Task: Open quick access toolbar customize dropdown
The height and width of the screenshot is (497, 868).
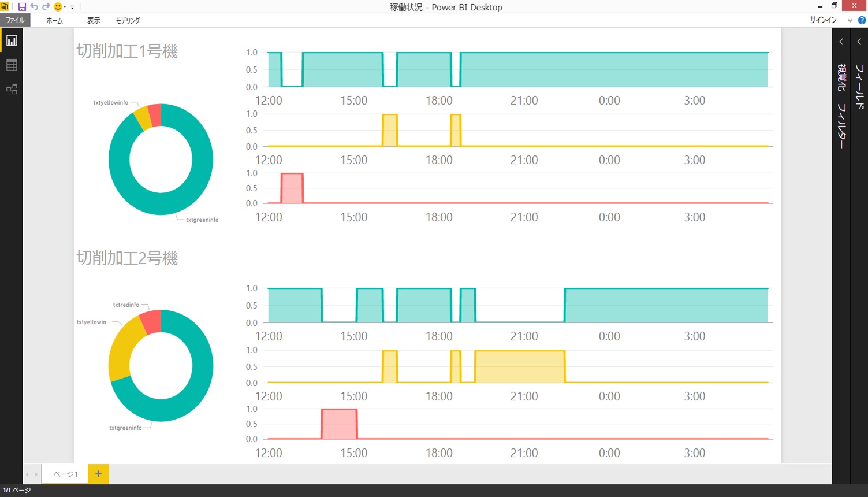Action: coord(72,7)
